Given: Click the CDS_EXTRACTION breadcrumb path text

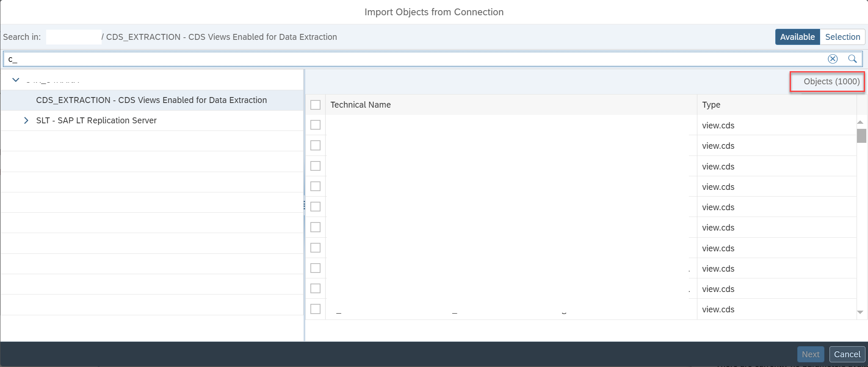Looking at the screenshot, I should [221, 37].
